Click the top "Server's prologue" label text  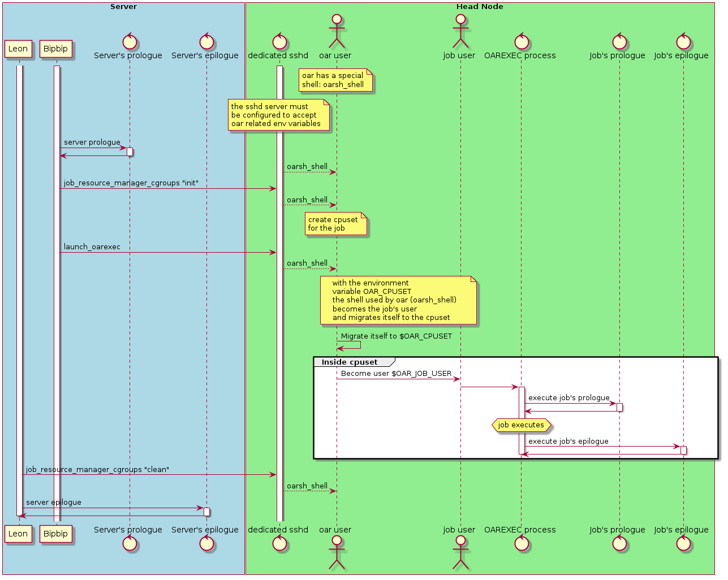(128, 55)
